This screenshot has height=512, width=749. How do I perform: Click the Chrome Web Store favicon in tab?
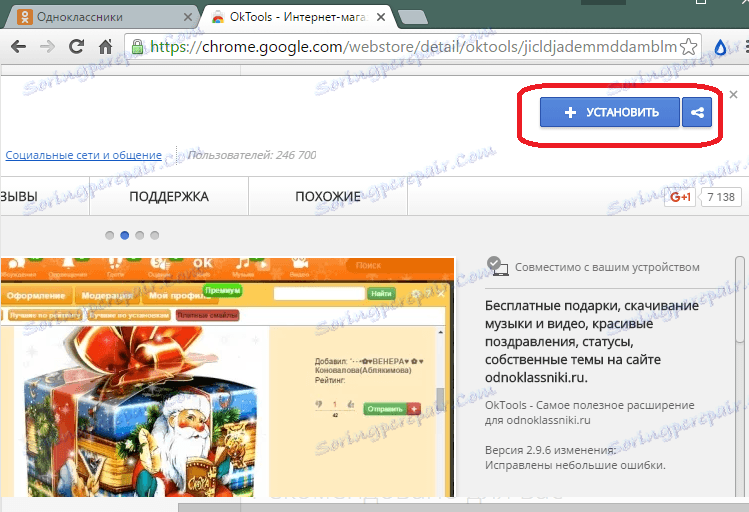pos(218,17)
